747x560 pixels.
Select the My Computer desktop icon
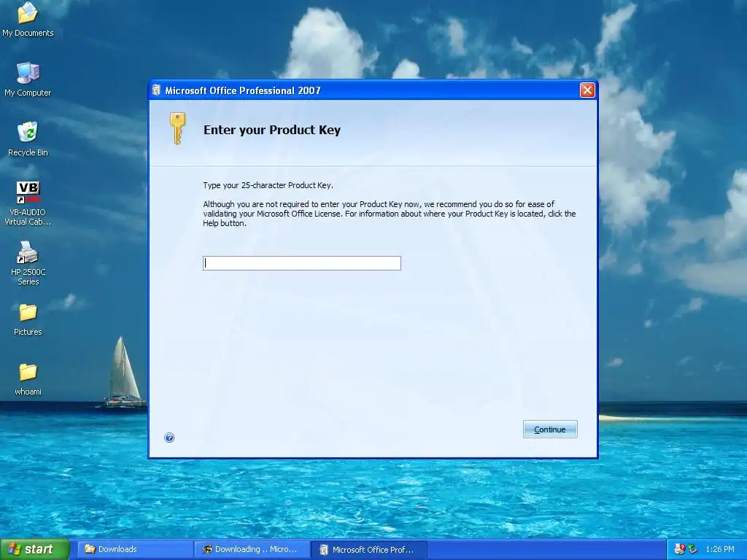pyautogui.click(x=28, y=79)
